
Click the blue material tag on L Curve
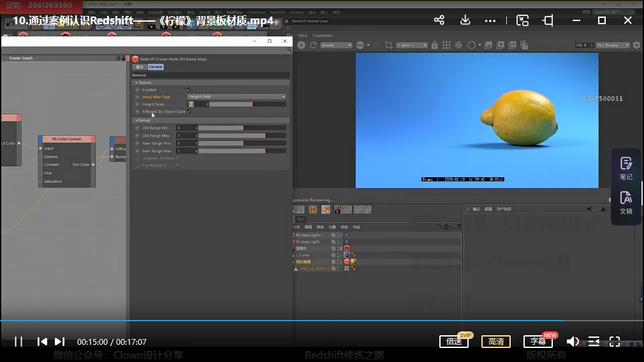tap(347, 255)
